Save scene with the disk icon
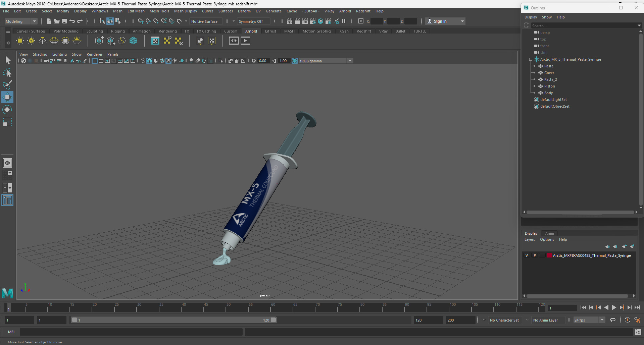This screenshot has width=644, height=345. tap(64, 21)
